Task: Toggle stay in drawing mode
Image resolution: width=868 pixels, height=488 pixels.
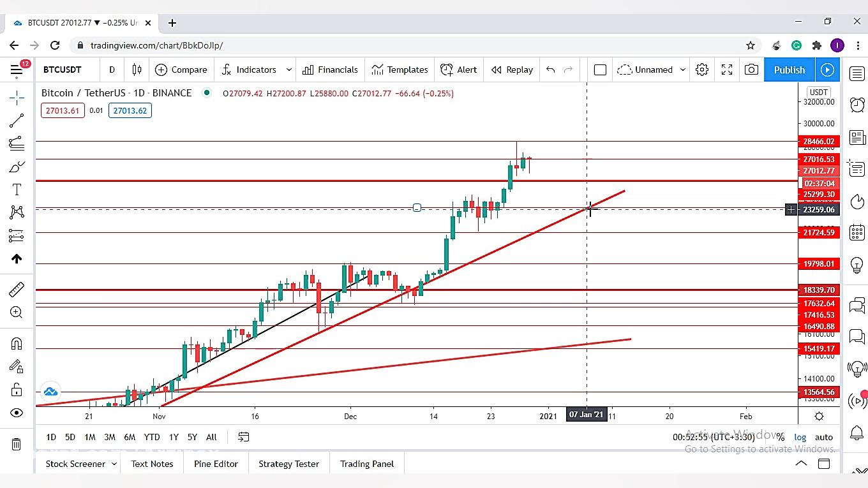Action: pos(17,367)
